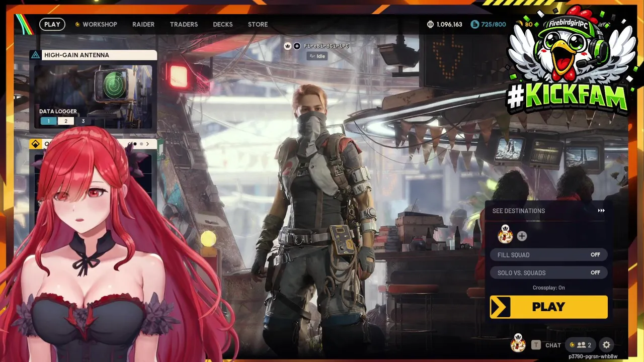Click the T chat key icon
Screen dimensions: 644x362
pyautogui.click(x=536, y=345)
